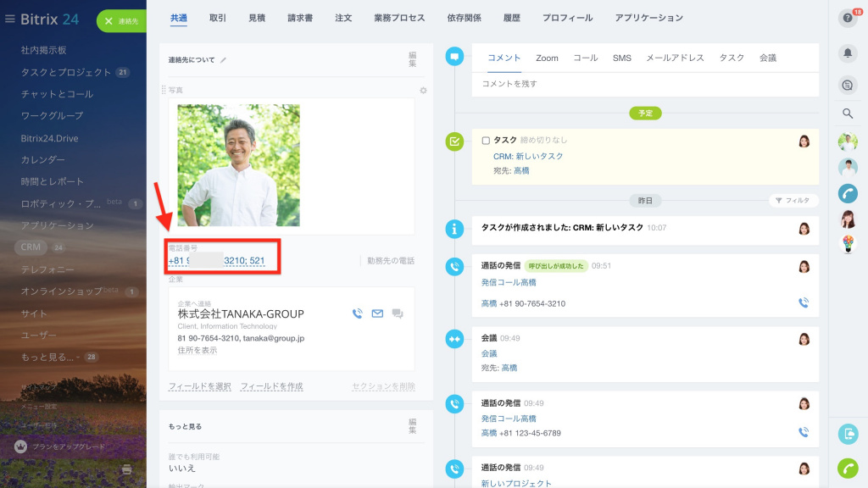Click the crown icon for プランをアップグレード
This screenshot has height=488, width=868.
[20, 446]
